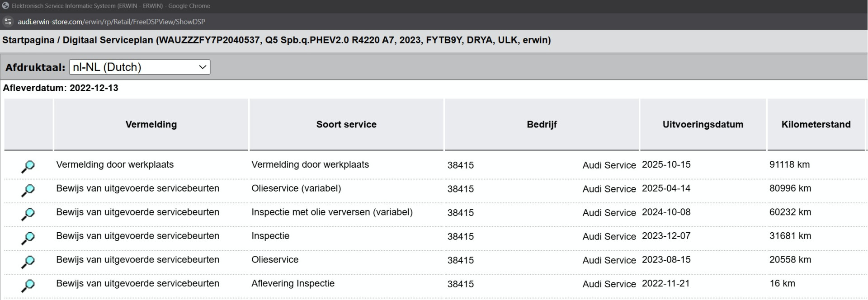
Task: Click the Chrome globe icon in title bar
Action: [x=6, y=6]
